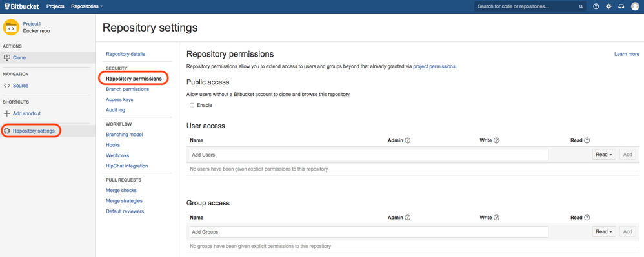Open Access keys settings
Viewport: 644px width, 257px height.
pos(119,100)
